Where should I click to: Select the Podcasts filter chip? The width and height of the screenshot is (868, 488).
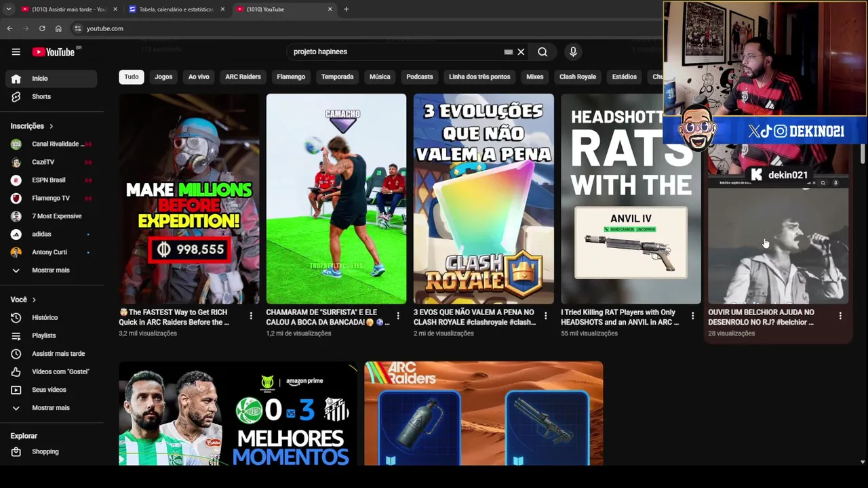(420, 77)
